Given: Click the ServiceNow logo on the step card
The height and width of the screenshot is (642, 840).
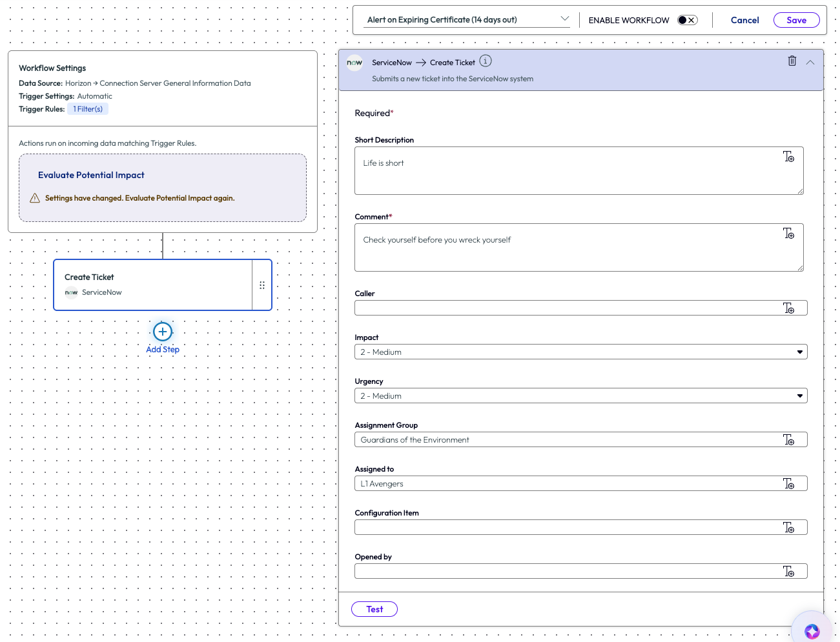Looking at the screenshot, I should click(71, 292).
